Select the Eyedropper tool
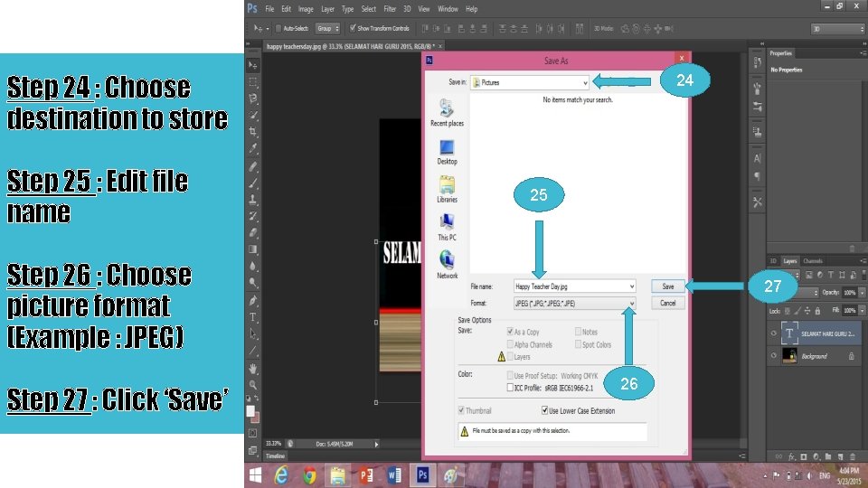 pyautogui.click(x=253, y=148)
